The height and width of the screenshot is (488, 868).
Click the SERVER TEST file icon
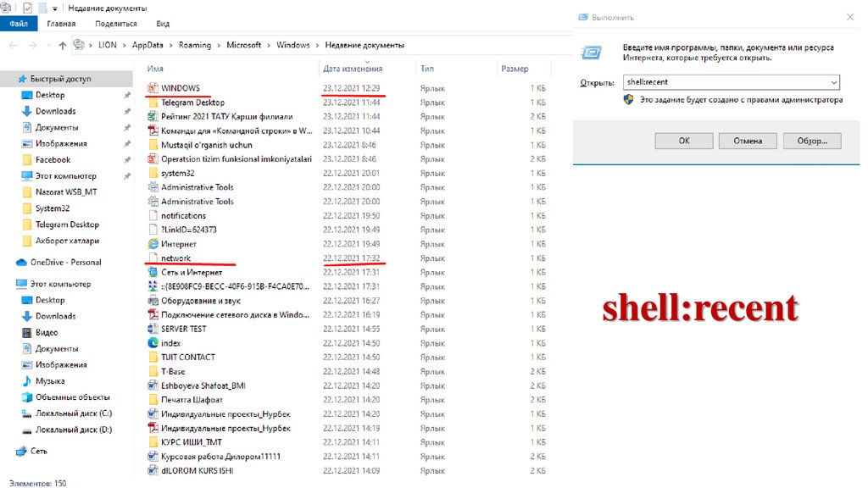pos(153,329)
